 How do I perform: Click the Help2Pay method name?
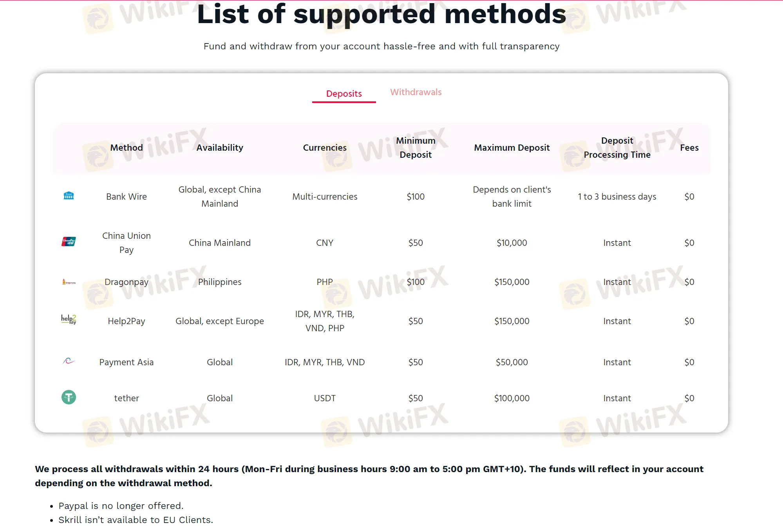[x=127, y=321]
